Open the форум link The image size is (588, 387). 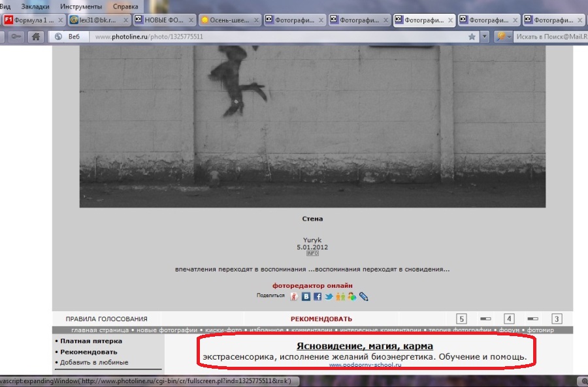pos(509,330)
